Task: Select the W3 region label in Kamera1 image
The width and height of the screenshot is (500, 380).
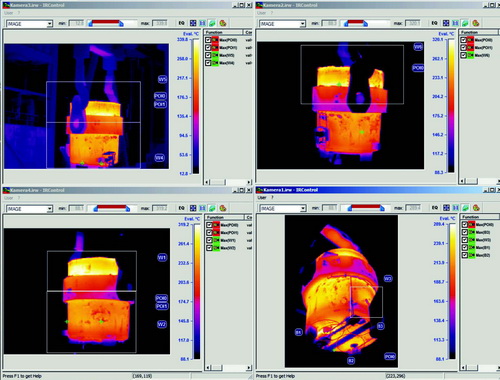Action: [388, 278]
